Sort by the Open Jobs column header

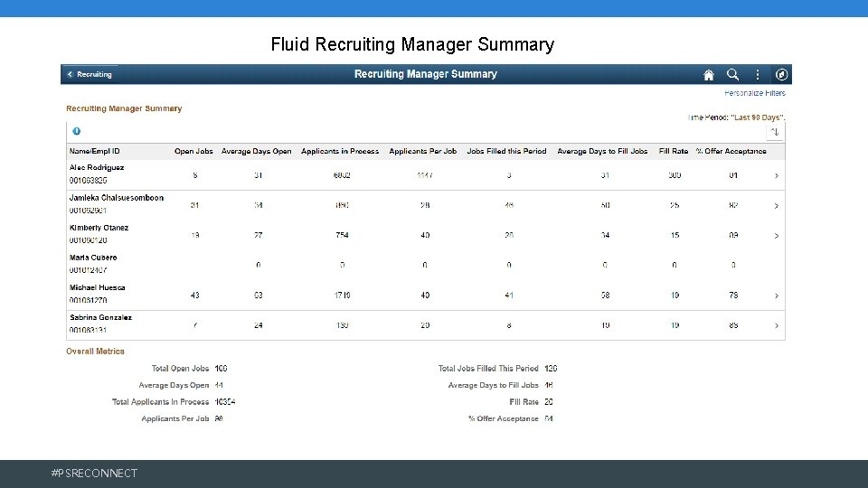pos(193,151)
